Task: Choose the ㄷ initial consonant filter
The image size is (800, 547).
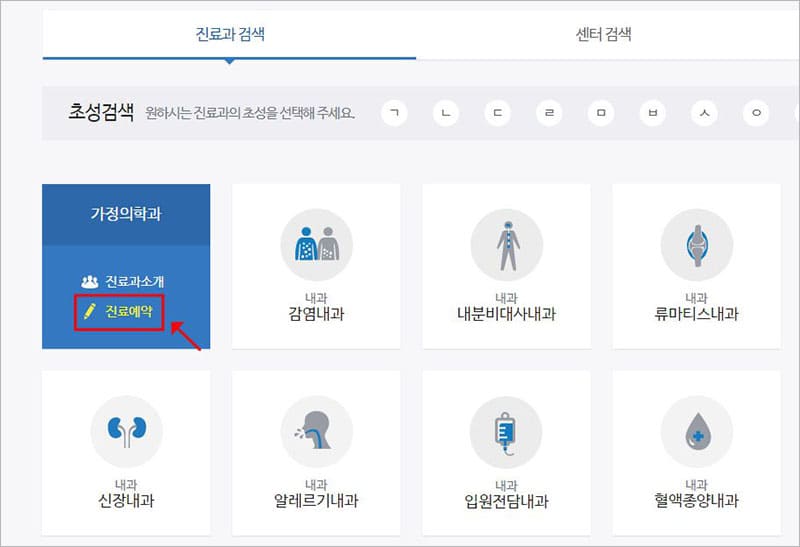Action: pyautogui.click(x=498, y=112)
